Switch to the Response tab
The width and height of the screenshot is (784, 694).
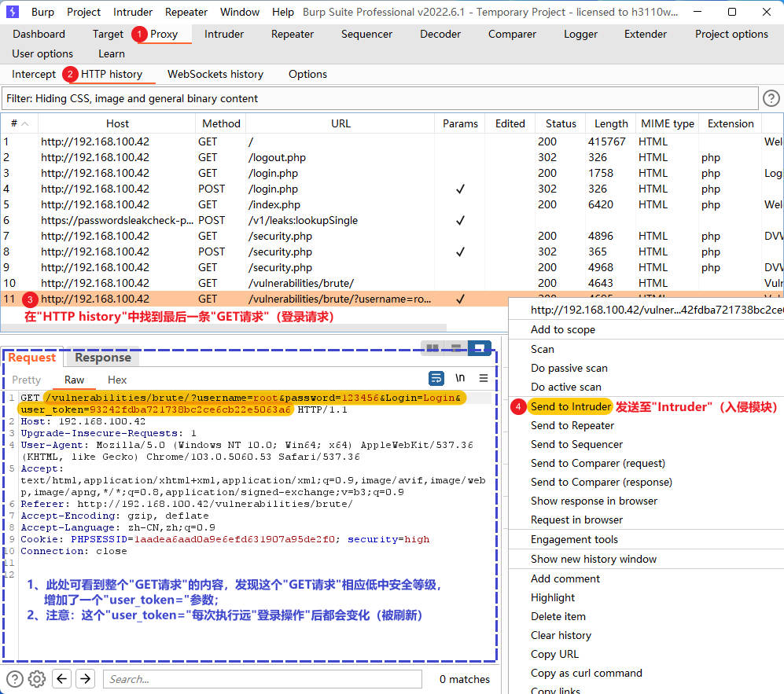click(x=103, y=358)
